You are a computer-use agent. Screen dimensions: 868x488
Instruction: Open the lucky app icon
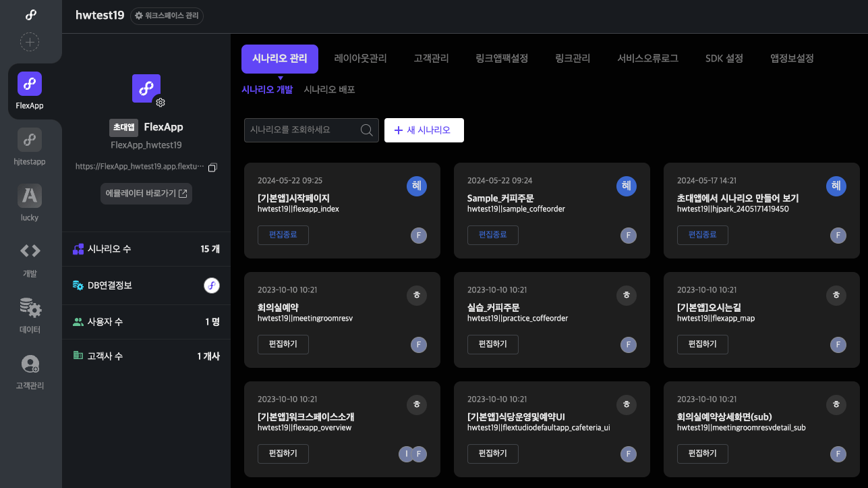pos(30,196)
